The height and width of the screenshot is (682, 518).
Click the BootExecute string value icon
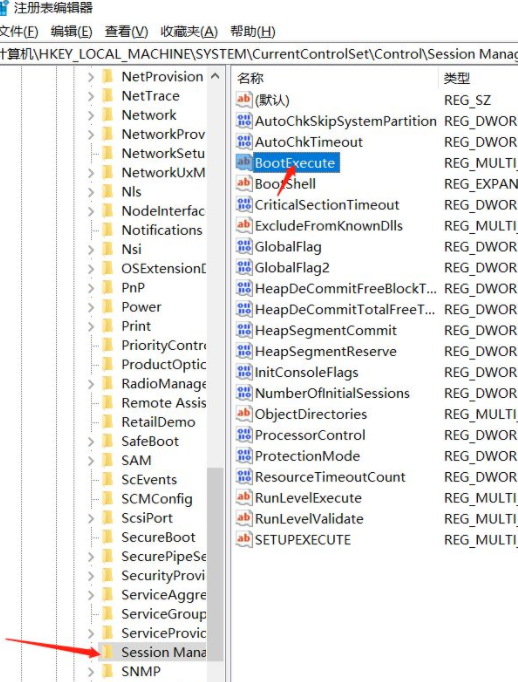(x=244, y=162)
